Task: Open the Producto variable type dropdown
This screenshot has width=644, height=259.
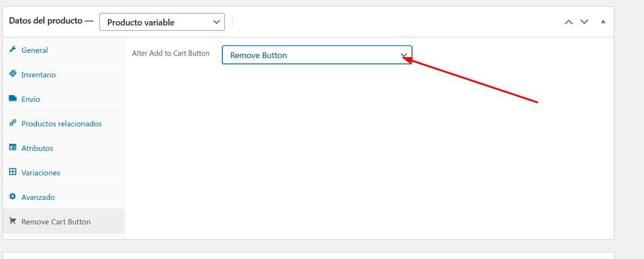Action: coord(162,22)
